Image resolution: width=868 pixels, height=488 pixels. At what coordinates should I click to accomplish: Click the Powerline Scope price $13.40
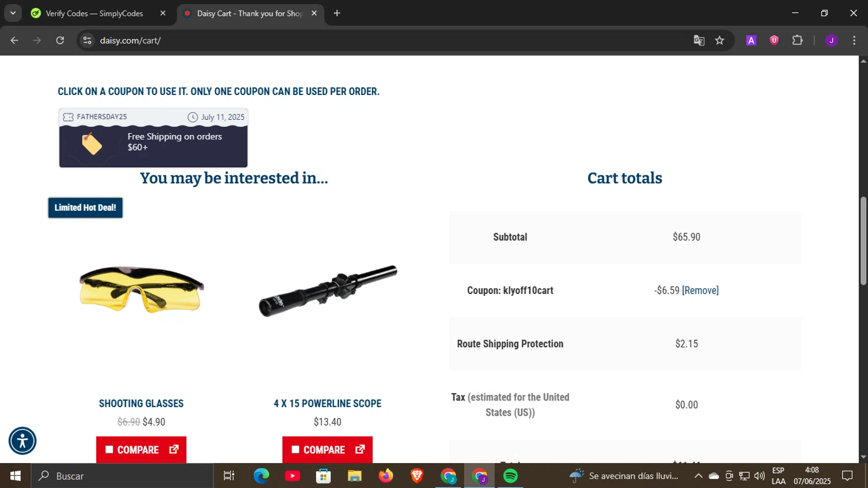(328, 421)
